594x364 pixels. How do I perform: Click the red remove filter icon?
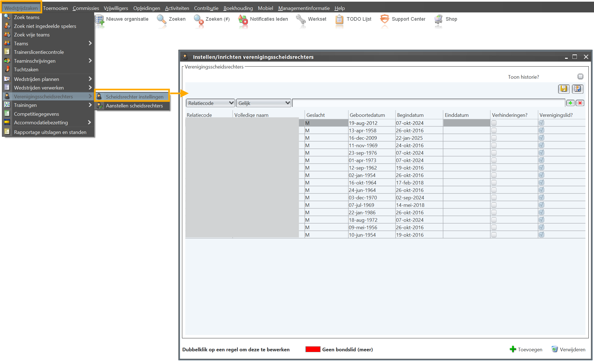point(580,103)
